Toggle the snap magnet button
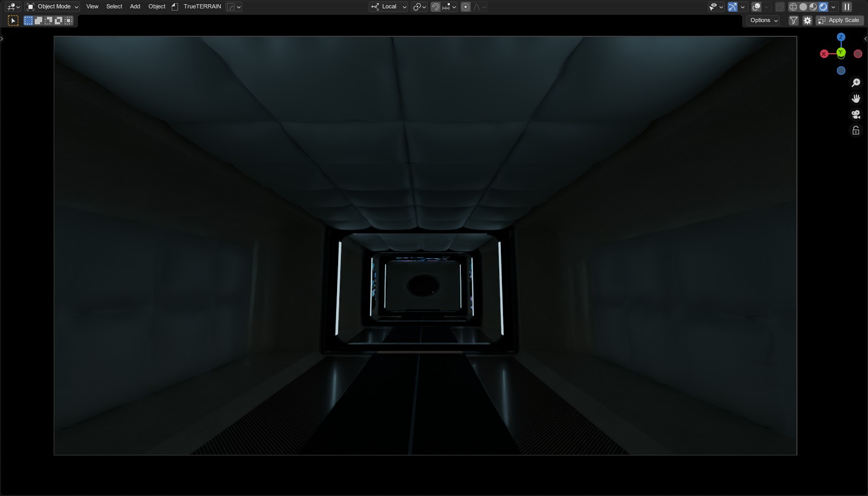The width and height of the screenshot is (868, 496). (436, 7)
